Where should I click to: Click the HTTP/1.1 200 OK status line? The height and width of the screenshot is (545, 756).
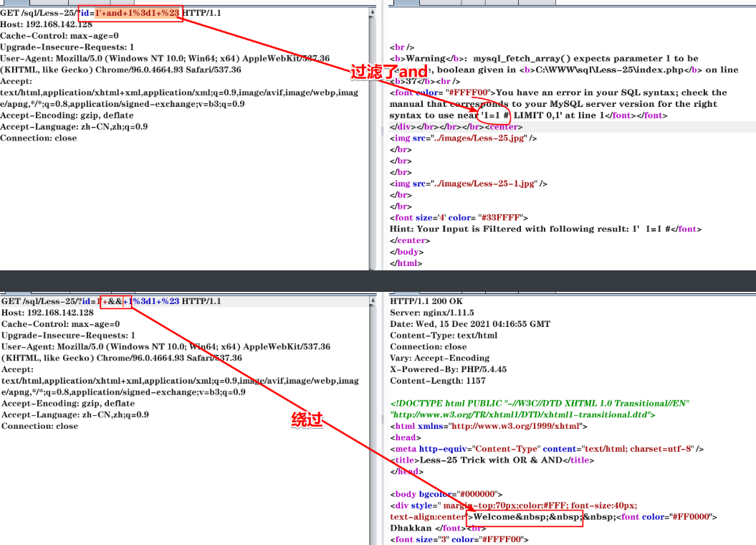[x=426, y=301]
